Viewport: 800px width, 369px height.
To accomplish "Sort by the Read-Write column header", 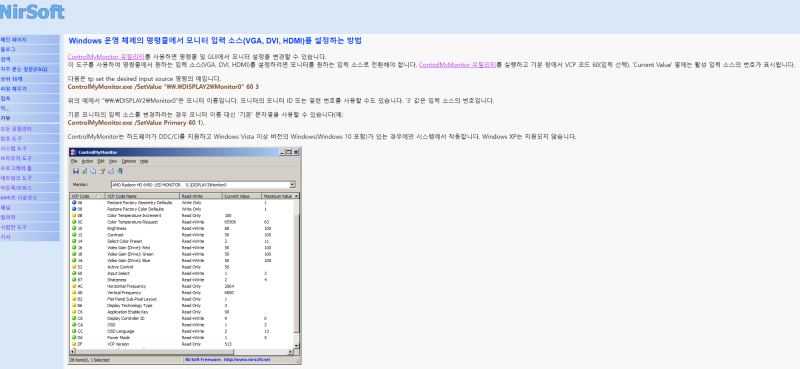I will (x=201, y=196).
